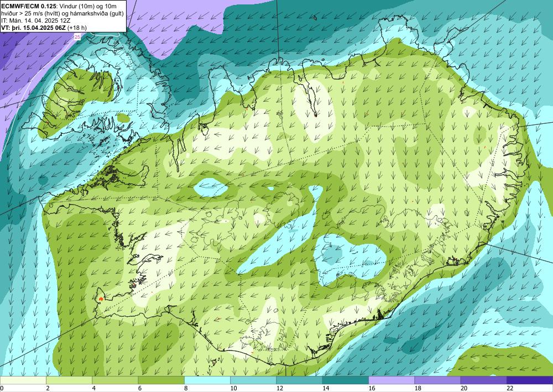Image resolution: width=553 pixels, height=392 pixels.
Task: Click the '25' gust contour label
Action: tap(77, 36)
